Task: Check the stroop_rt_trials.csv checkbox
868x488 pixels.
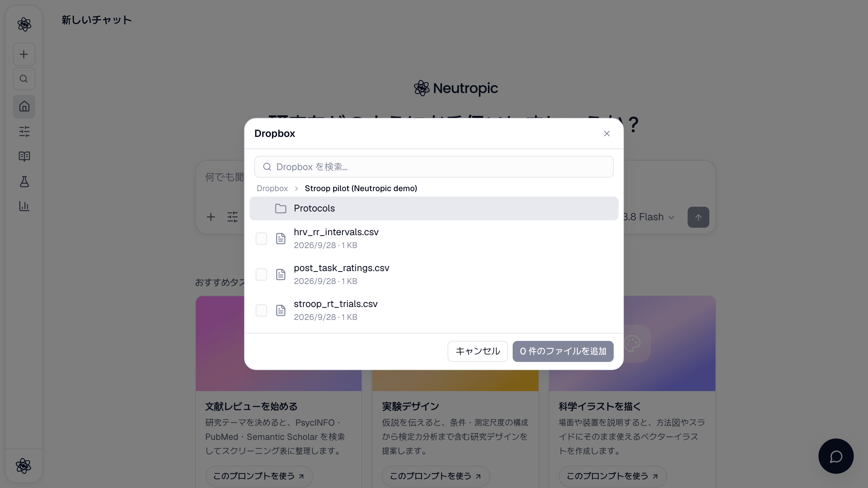Action: pyautogui.click(x=261, y=310)
